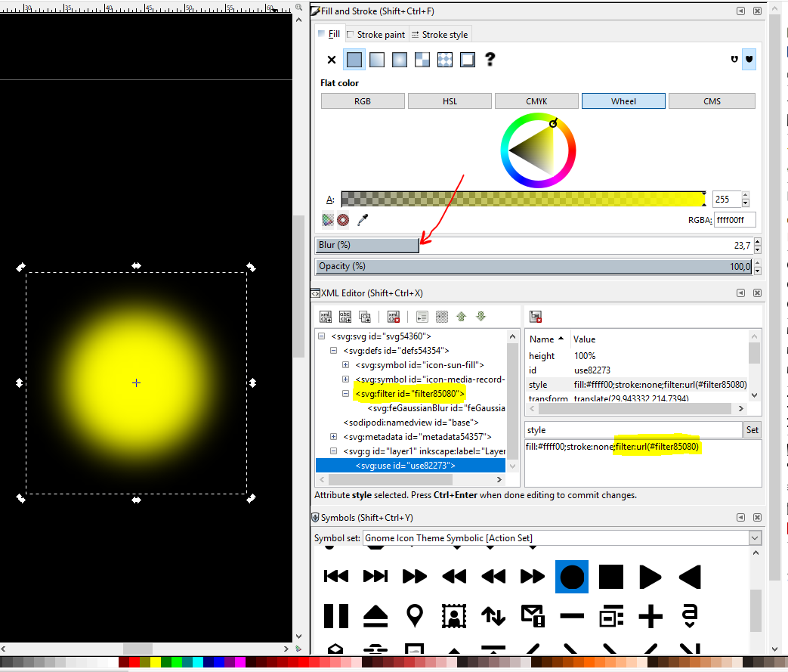788x672 pixels.
Task: Activate the eyedropper color picker icon
Action: [363, 220]
